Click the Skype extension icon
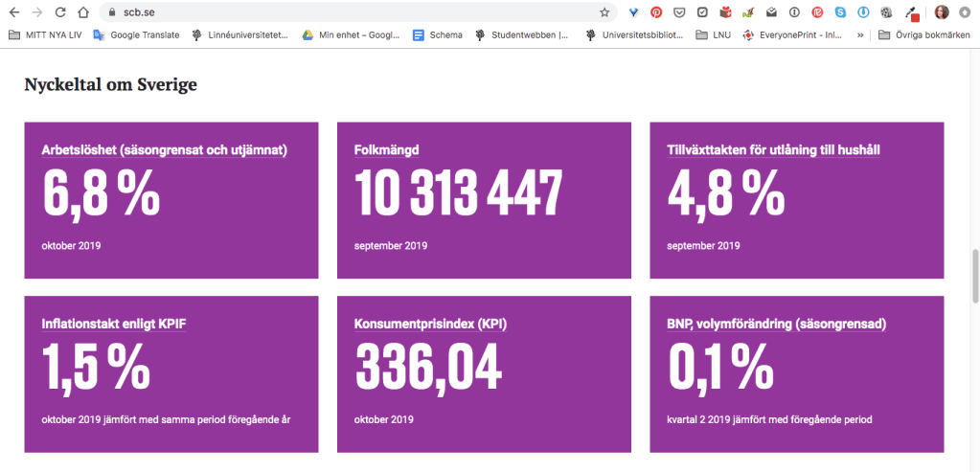 click(840, 12)
